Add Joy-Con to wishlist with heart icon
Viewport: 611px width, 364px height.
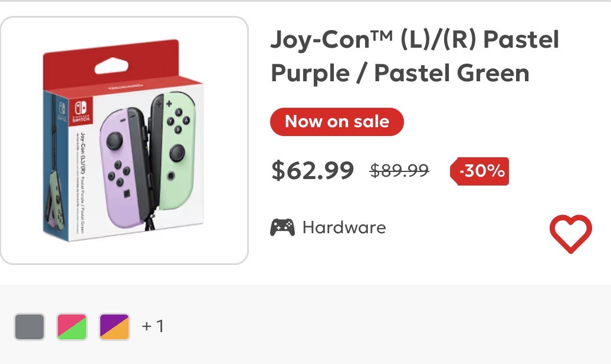(570, 234)
